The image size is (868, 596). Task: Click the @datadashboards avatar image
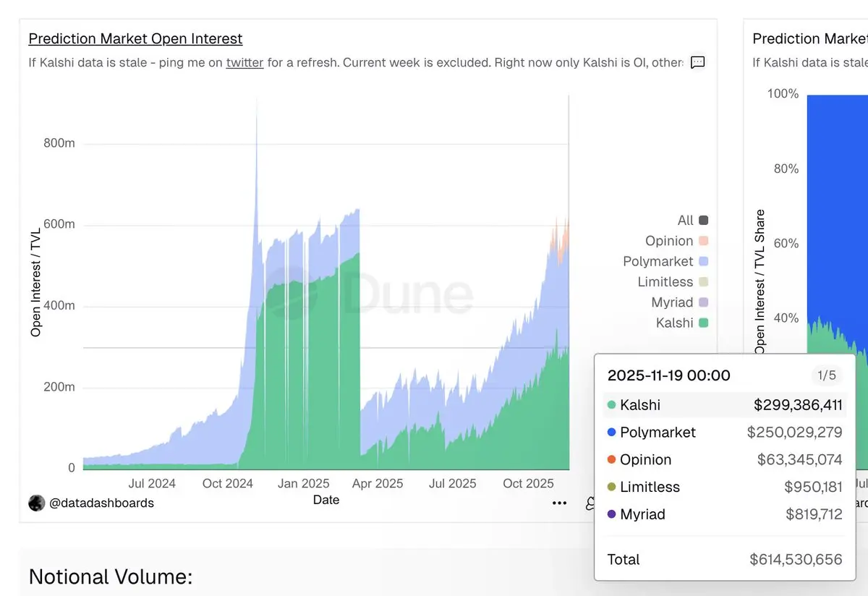click(37, 503)
